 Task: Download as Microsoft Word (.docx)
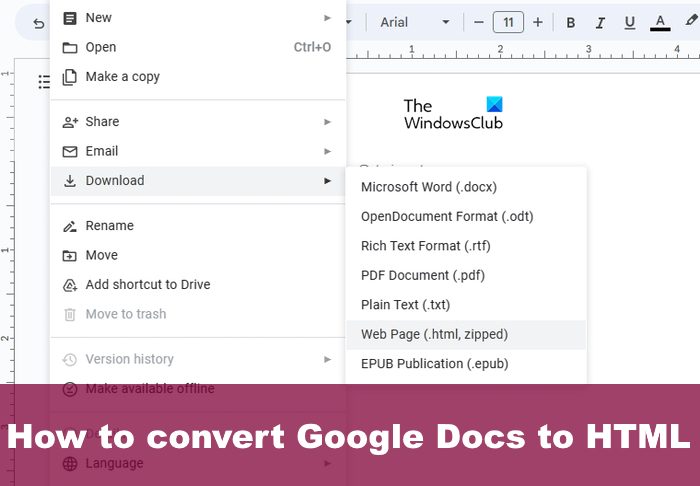466,187
